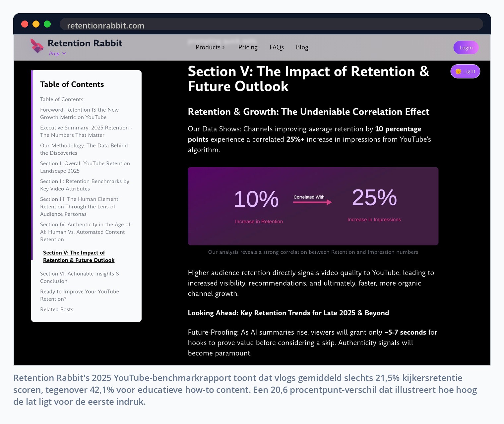Viewport: 504px width, 424px height.
Task: Go to Our Methodology section link
Action: click(x=84, y=149)
